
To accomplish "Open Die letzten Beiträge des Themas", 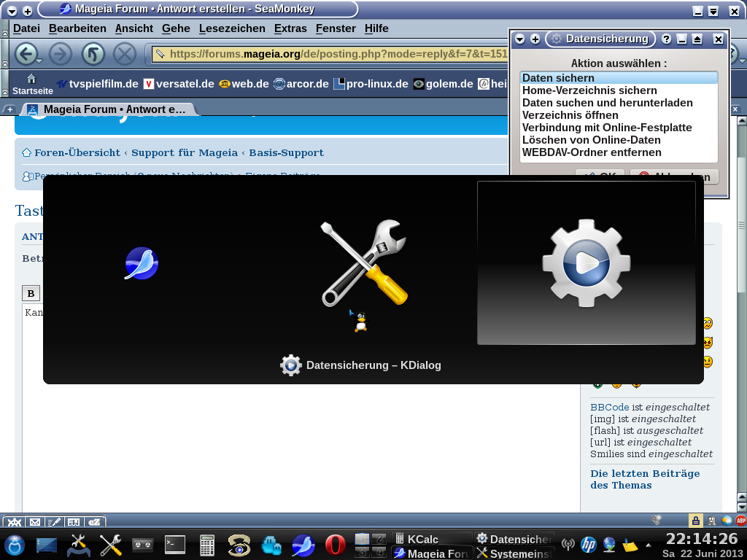I will point(645,479).
